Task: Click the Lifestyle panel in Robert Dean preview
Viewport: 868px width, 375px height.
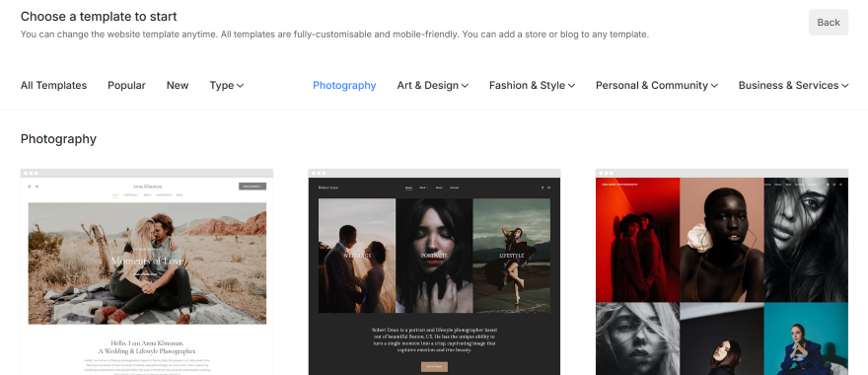Action: point(512,256)
